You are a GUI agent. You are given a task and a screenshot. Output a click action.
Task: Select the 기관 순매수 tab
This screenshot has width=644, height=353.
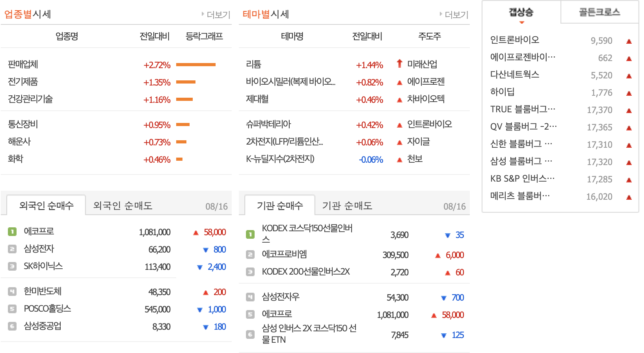pos(280,205)
